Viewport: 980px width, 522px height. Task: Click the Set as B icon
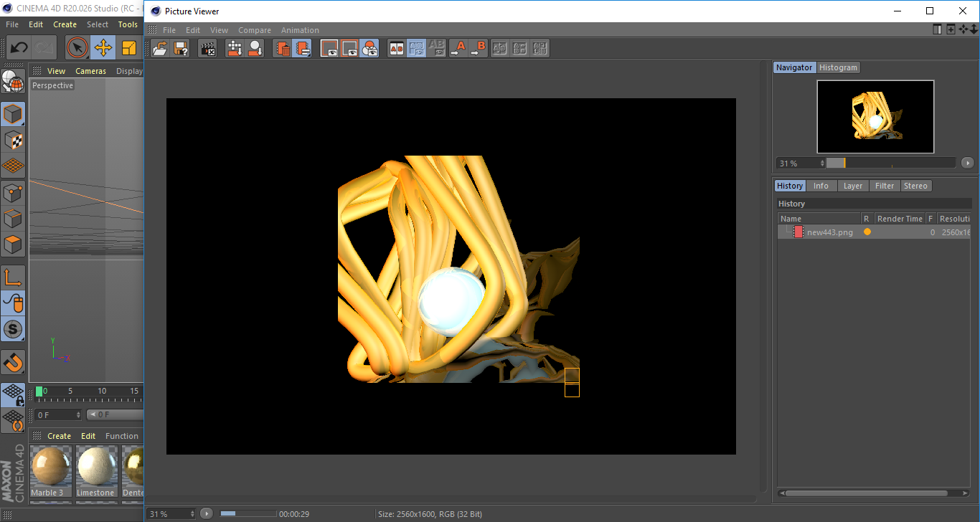(478, 49)
